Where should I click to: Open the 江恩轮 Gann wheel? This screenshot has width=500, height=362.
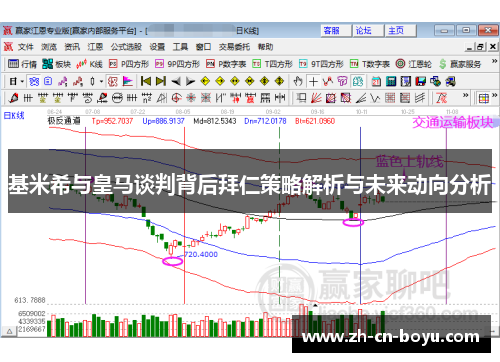pos(414,64)
